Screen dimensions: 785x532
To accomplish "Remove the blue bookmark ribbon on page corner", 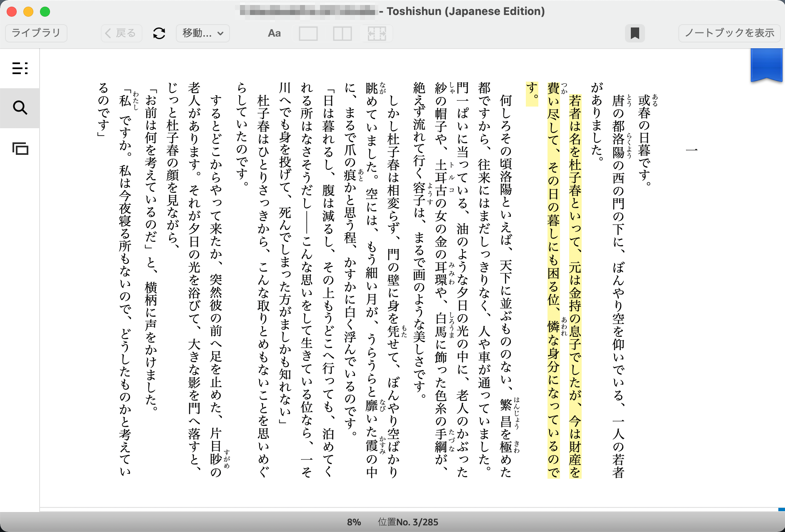I will coord(766,65).
